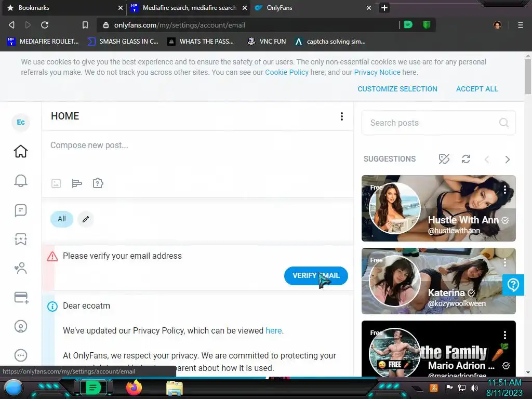Open the Privacy Policy 'here' link

(273, 331)
